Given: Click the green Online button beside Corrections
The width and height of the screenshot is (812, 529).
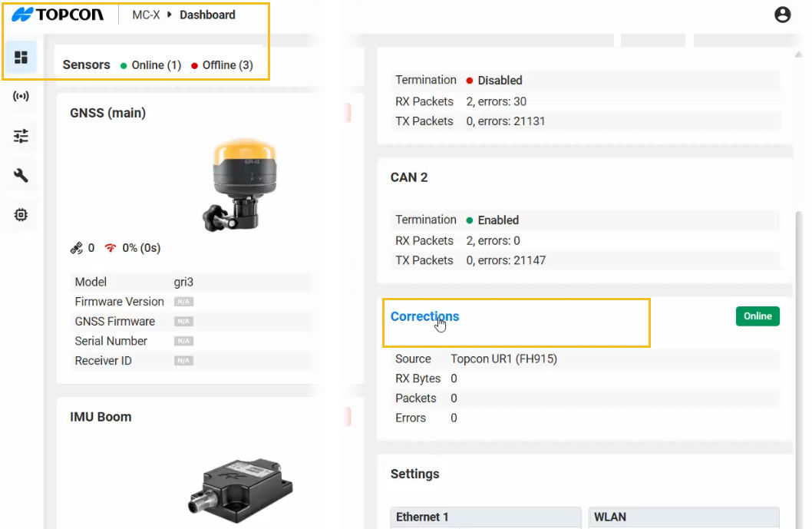Looking at the screenshot, I should point(758,316).
